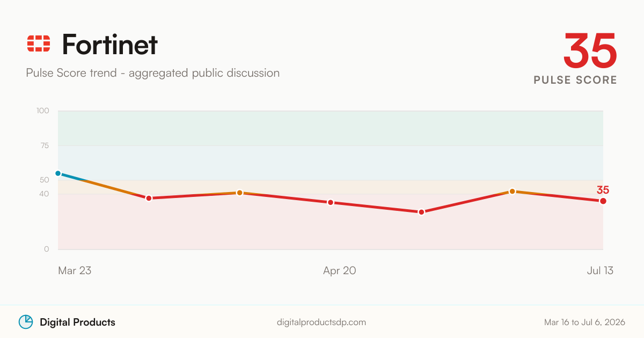Click the Apr 20 axis label
Screen dimensions: 644x338
(340, 271)
